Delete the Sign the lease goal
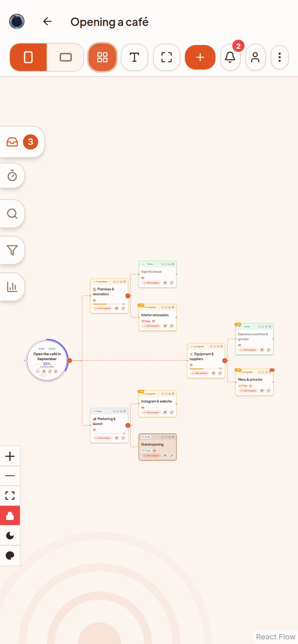The width and height of the screenshot is (298, 644). (x=173, y=264)
